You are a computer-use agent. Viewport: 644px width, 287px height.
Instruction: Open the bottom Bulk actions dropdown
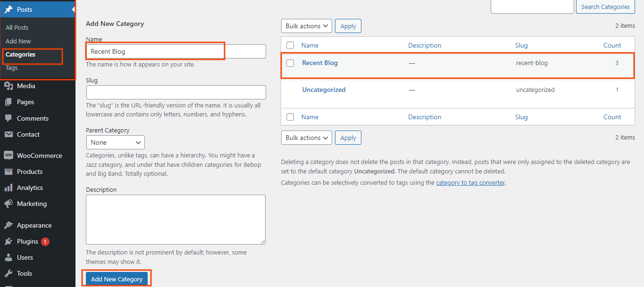pyautogui.click(x=307, y=138)
